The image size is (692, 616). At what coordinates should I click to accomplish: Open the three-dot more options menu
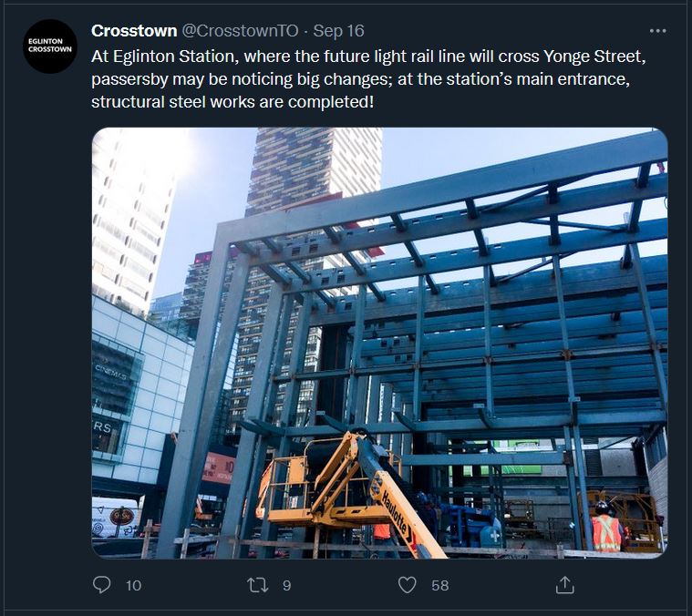tap(657, 31)
